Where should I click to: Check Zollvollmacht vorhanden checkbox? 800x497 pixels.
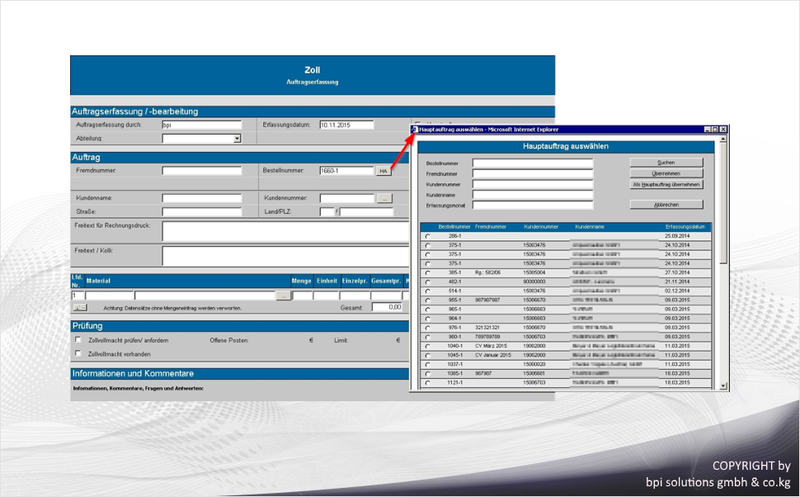(x=78, y=353)
